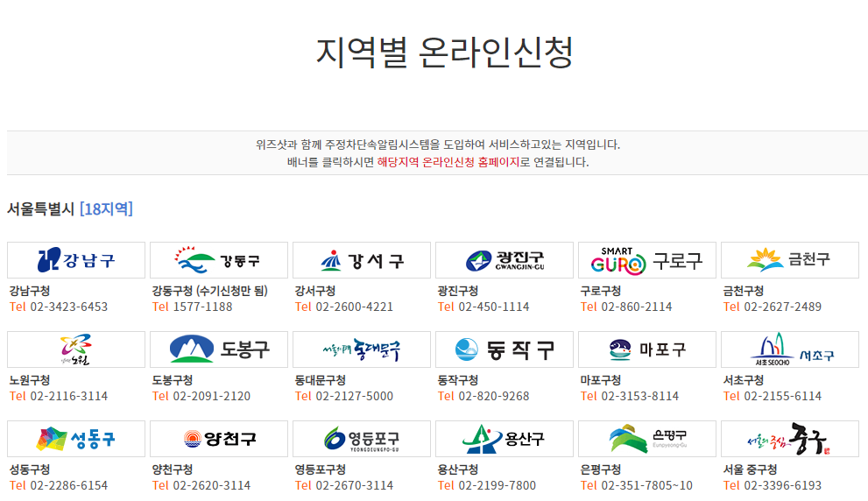Click the 마포구청 name label
This screenshot has width=868, height=501.
[x=601, y=380]
